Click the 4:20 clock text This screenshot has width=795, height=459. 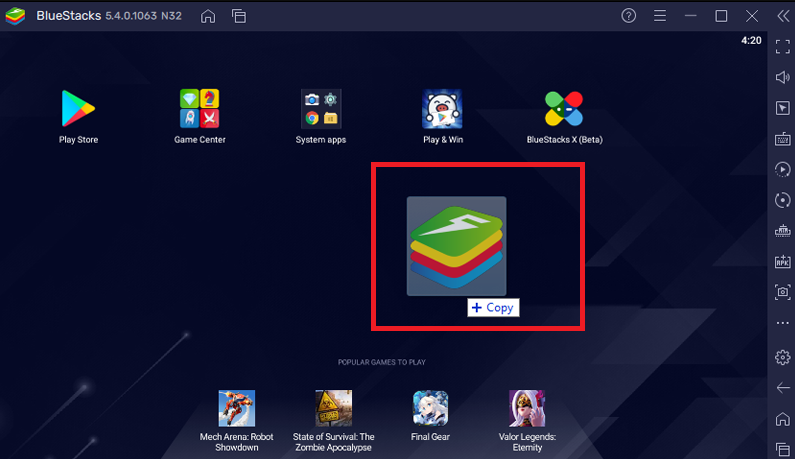(x=751, y=41)
